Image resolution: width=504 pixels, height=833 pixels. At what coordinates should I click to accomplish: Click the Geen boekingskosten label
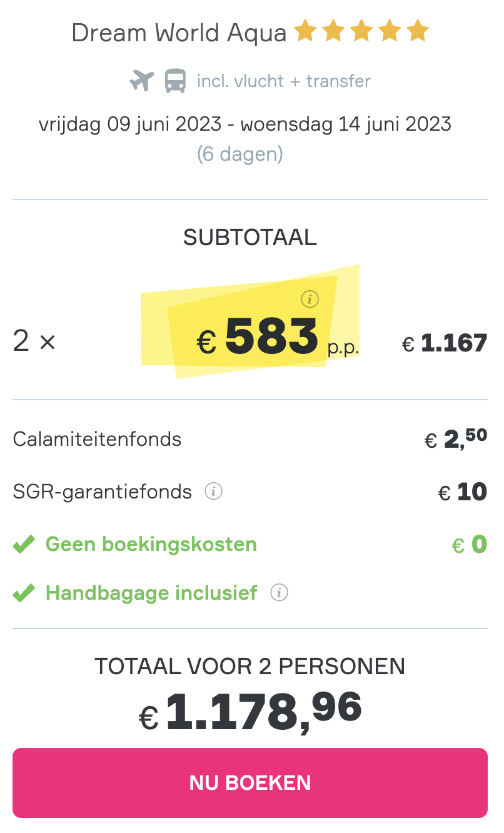(x=151, y=544)
